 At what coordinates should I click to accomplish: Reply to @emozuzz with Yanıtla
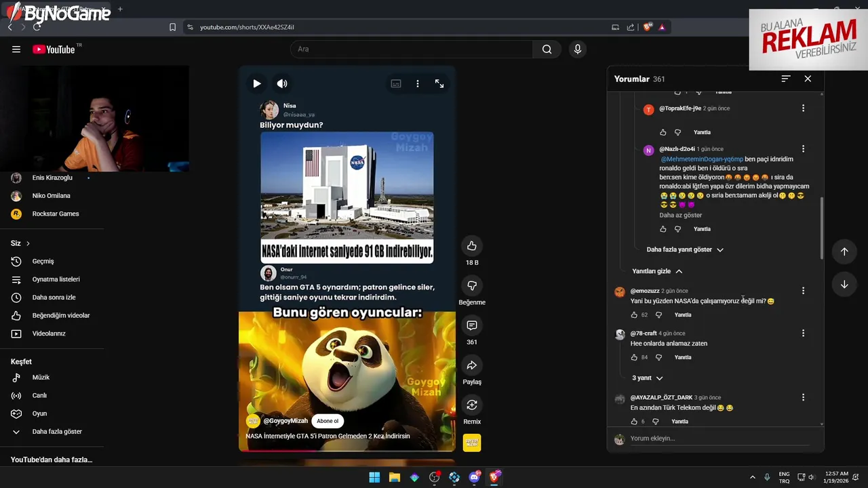(683, 315)
